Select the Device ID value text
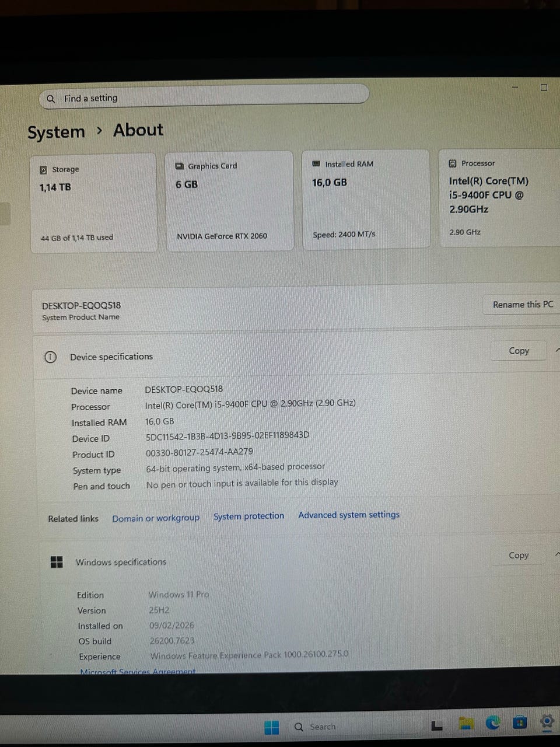Image resolution: width=560 pixels, height=747 pixels. [228, 435]
